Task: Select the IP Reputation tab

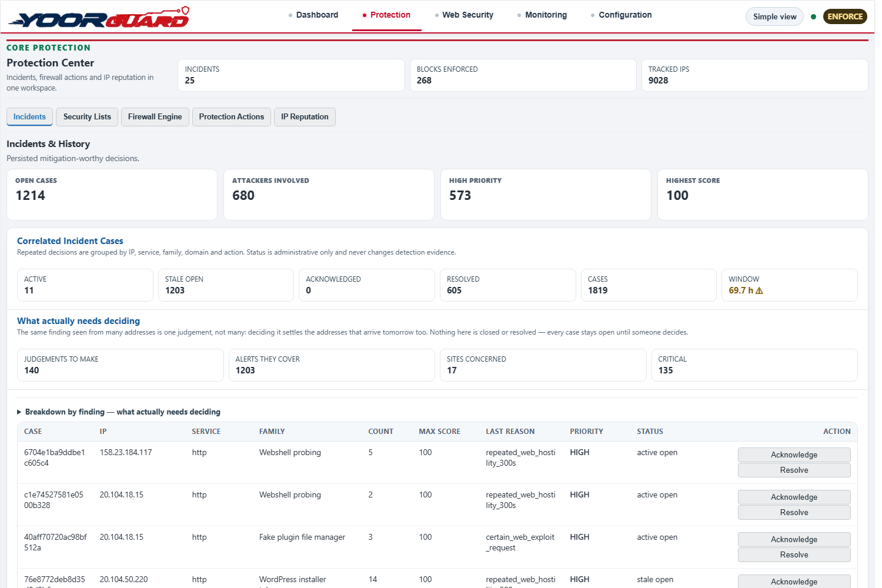Action: pos(305,117)
